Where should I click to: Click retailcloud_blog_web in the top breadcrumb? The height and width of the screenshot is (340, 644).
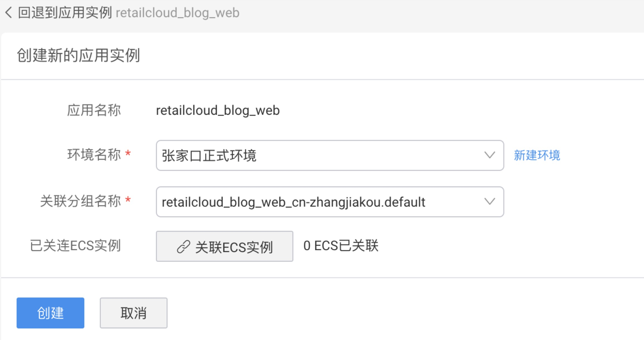[177, 13]
